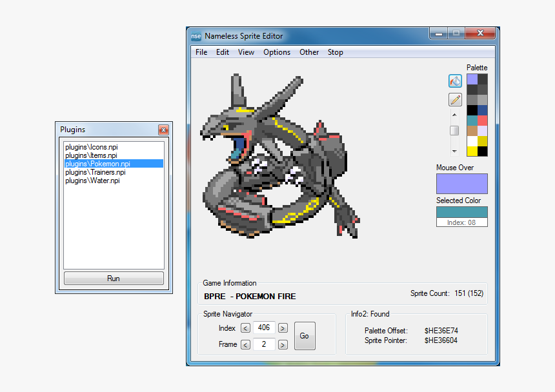Click the zoom slider thumb
Image resolution: width=555 pixels, height=392 pixels.
click(454, 130)
